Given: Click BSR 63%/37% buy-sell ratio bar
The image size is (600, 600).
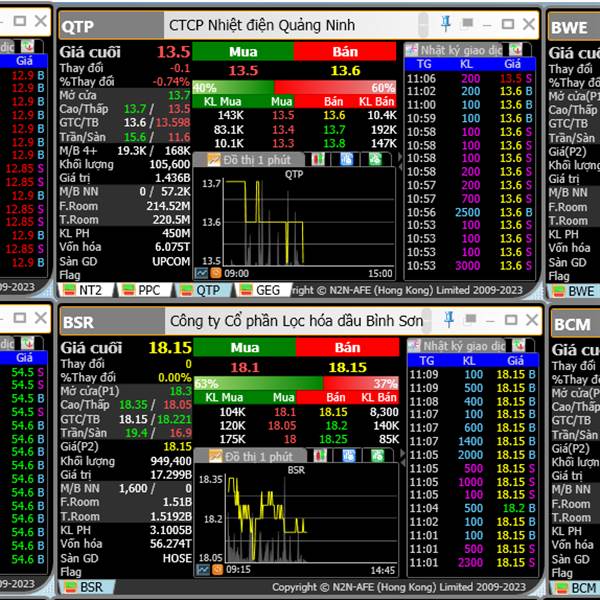Looking at the screenshot, I should (x=296, y=383).
